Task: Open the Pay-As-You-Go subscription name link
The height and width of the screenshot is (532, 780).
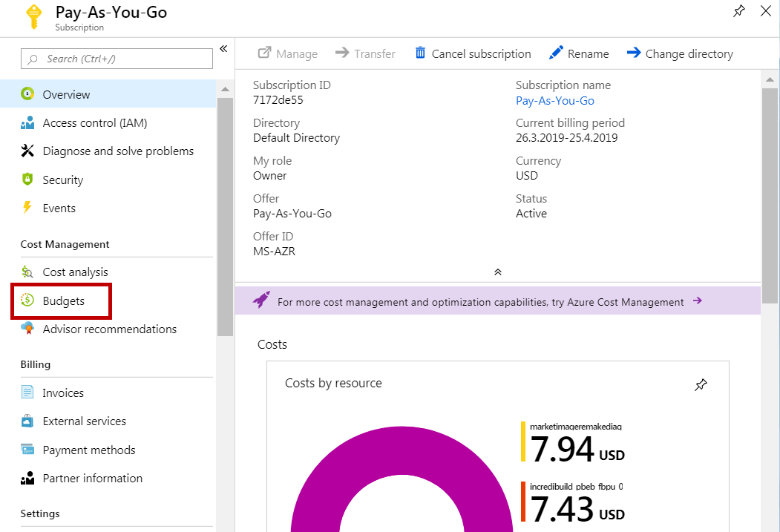Action: pyautogui.click(x=554, y=101)
